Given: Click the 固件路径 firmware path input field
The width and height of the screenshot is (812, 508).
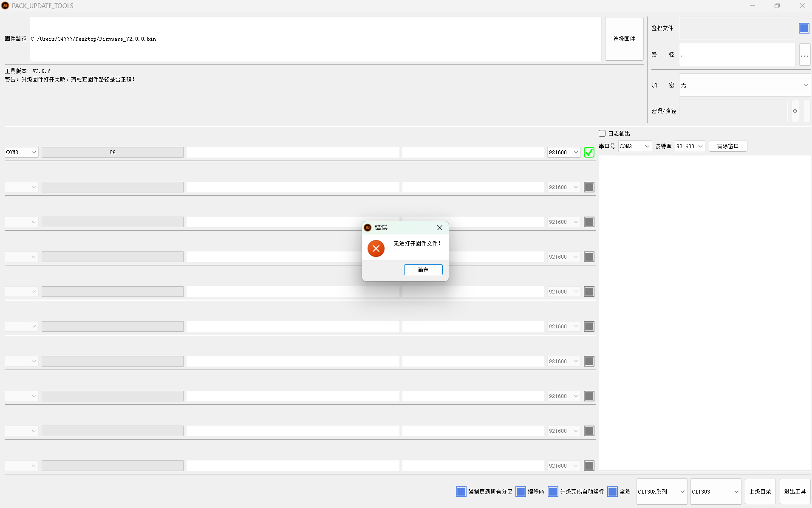Looking at the screenshot, I should point(315,39).
